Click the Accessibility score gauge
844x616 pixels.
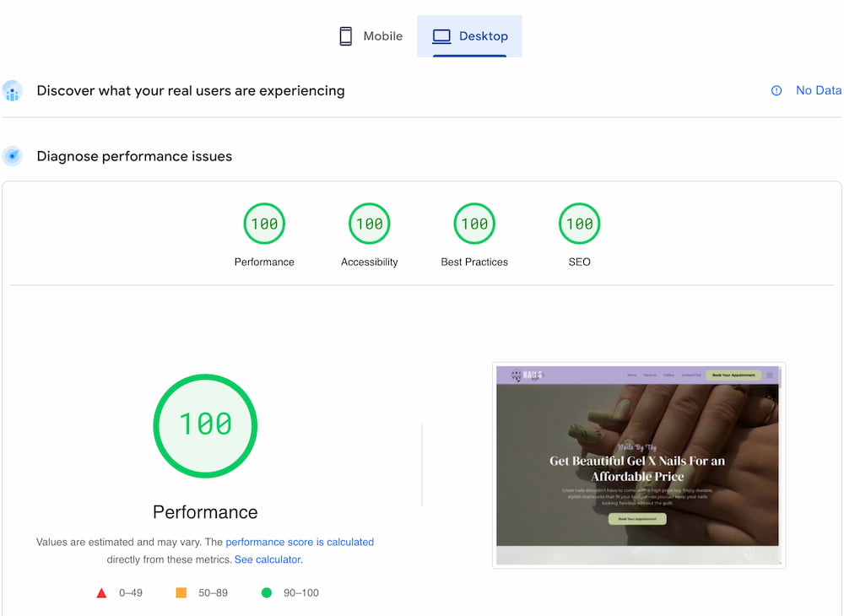point(369,223)
